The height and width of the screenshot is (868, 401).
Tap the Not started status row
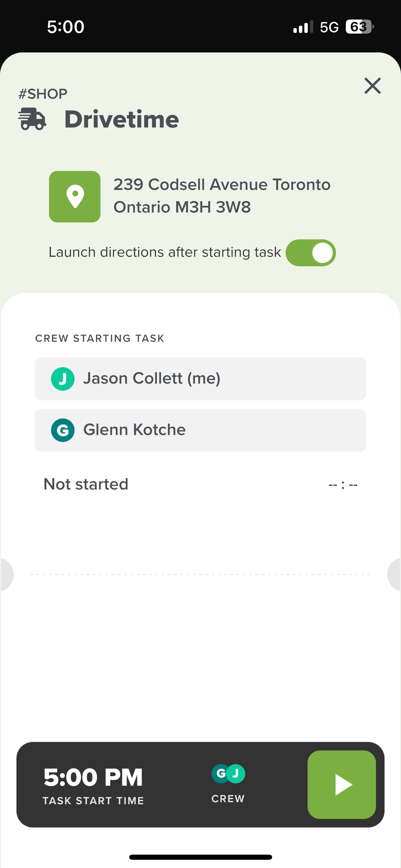click(x=200, y=484)
